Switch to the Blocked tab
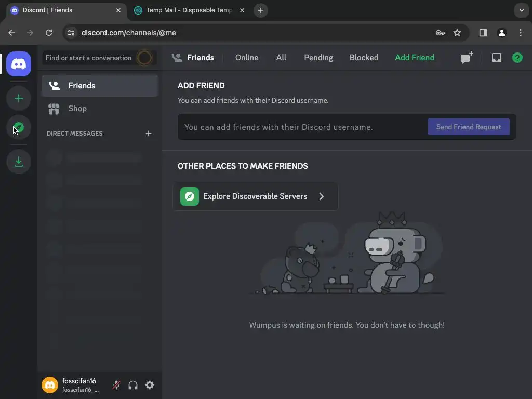Image resolution: width=532 pixels, height=399 pixels. (364, 58)
